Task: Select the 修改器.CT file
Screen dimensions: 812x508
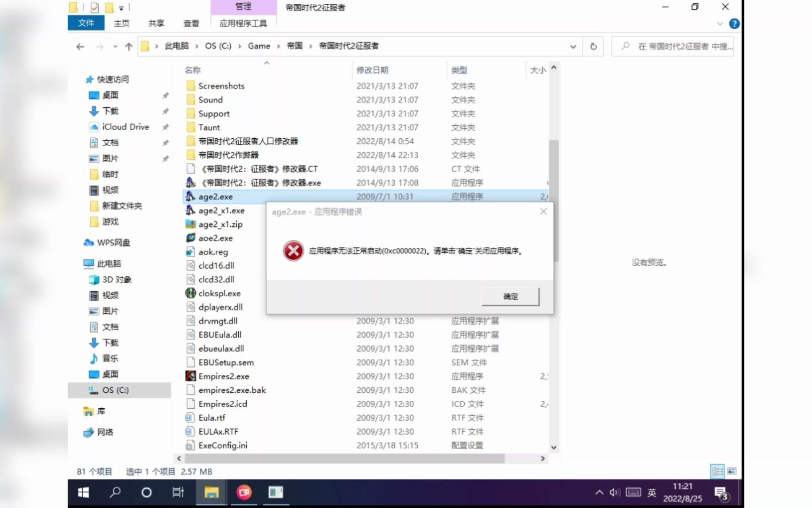Action: [258, 169]
